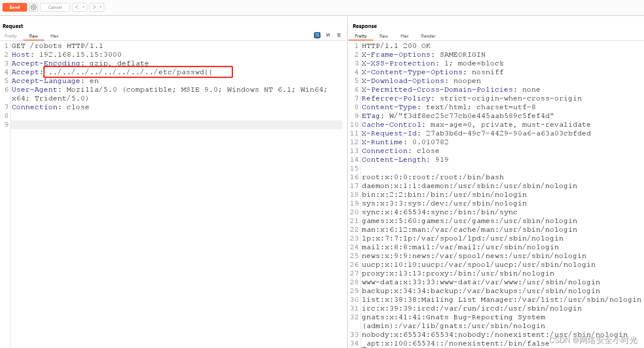Click the man:x:6:12 passwd entry

pos(470,230)
